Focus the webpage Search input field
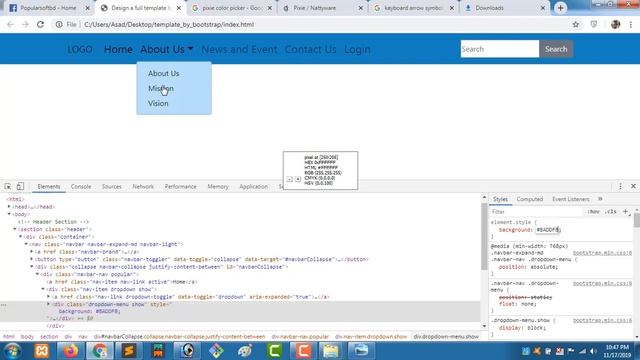The height and width of the screenshot is (360, 640). [x=500, y=49]
